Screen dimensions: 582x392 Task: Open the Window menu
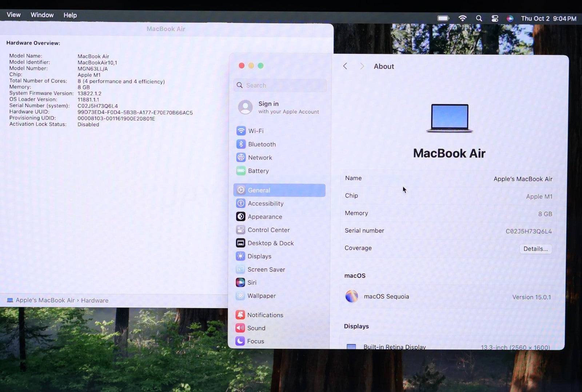[42, 15]
